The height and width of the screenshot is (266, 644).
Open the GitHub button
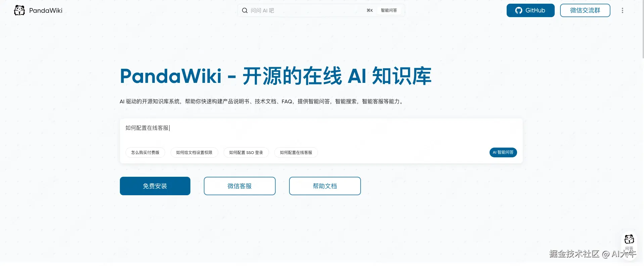(531, 10)
